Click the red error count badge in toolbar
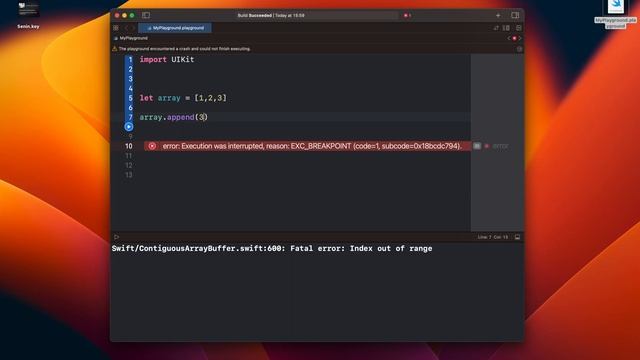The height and width of the screenshot is (360, 640). [x=407, y=16]
